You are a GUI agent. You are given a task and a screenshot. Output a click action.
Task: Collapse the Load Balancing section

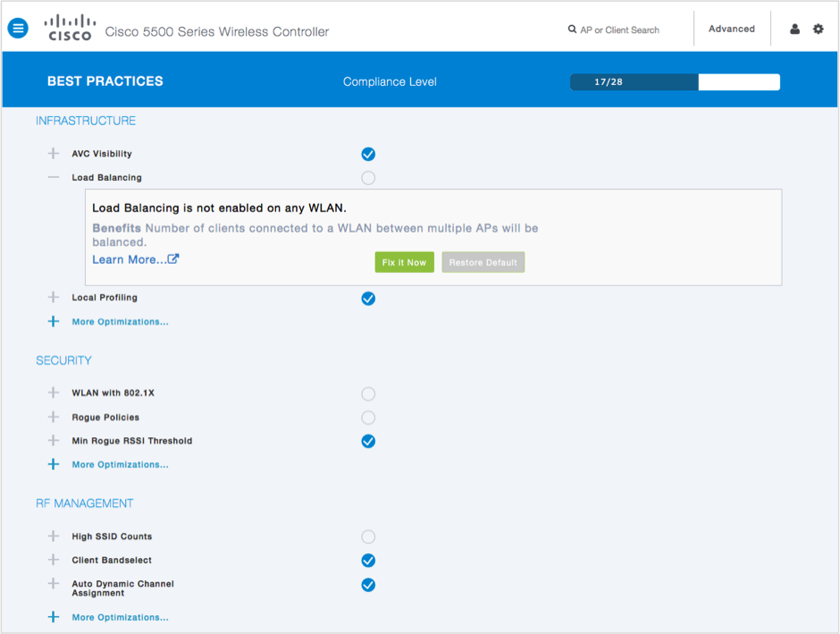pyautogui.click(x=54, y=178)
